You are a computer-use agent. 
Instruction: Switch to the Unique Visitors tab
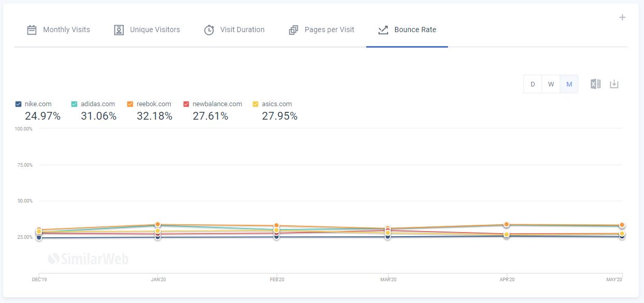point(147,30)
